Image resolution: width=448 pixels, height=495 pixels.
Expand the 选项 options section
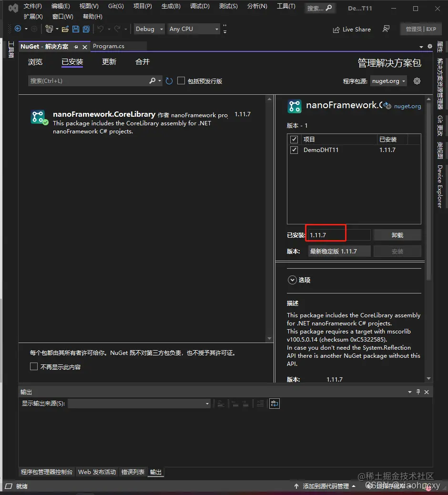(x=292, y=280)
